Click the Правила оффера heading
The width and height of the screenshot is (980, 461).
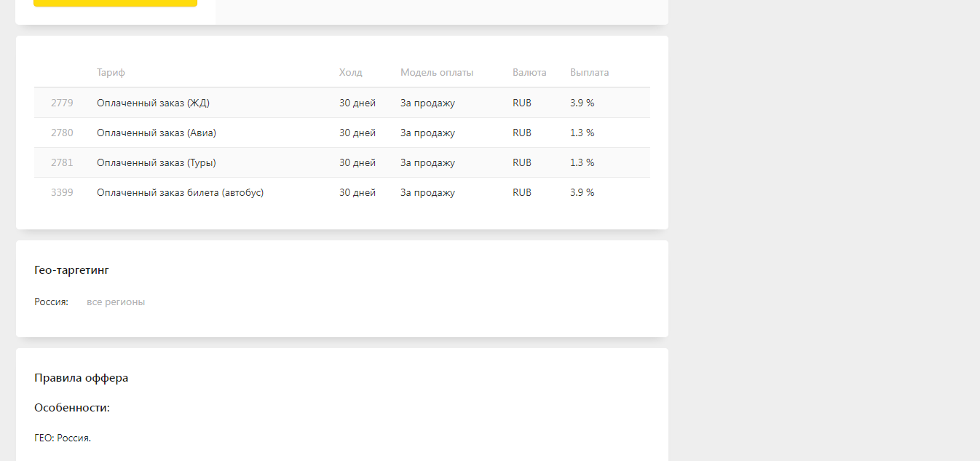click(x=81, y=378)
